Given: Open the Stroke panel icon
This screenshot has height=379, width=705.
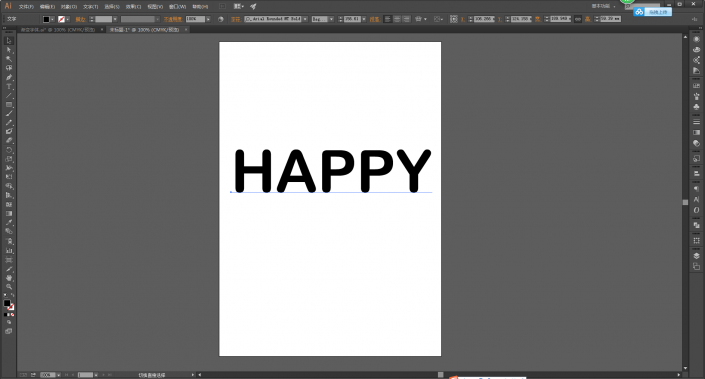Looking at the screenshot, I should tap(696, 122).
